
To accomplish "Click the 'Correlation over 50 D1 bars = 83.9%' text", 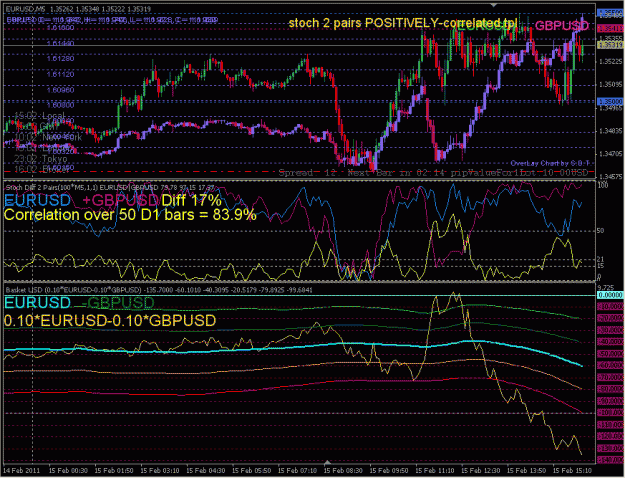I will tap(130, 215).
